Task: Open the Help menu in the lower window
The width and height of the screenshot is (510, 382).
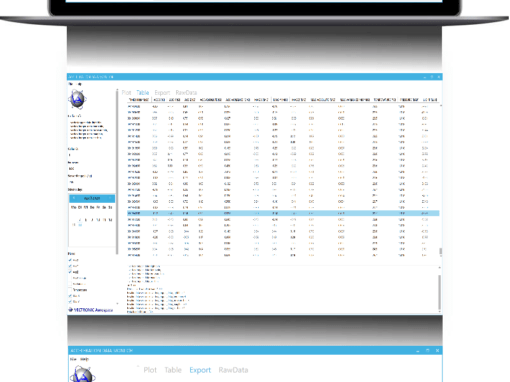Action: [84, 359]
